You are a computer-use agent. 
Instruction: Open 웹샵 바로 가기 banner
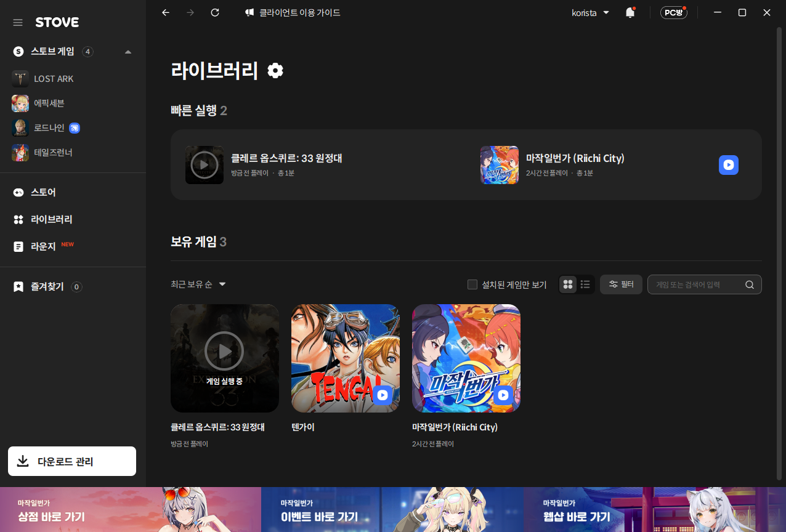(x=655, y=510)
